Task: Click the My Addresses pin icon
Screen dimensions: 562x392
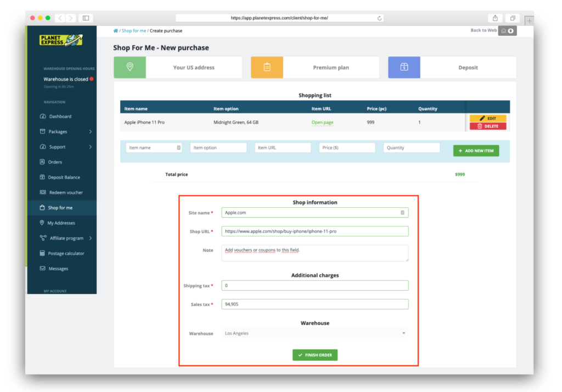Action: [42, 223]
